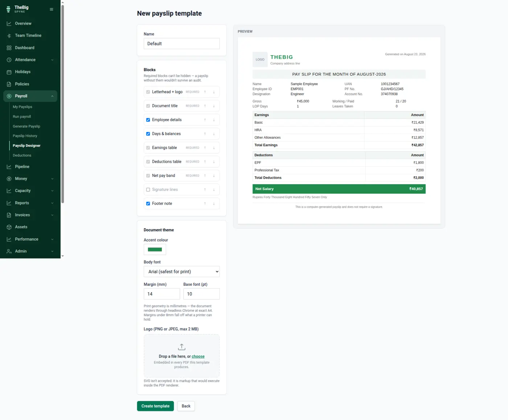Open Deductions submenu item
This screenshot has height=420, width=508.
pos(22,156)
